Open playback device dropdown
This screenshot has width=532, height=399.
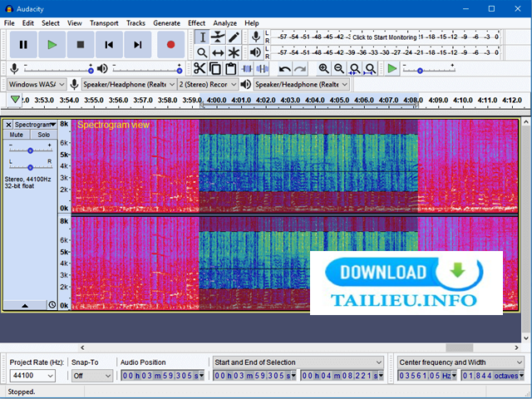coord(301,84)
